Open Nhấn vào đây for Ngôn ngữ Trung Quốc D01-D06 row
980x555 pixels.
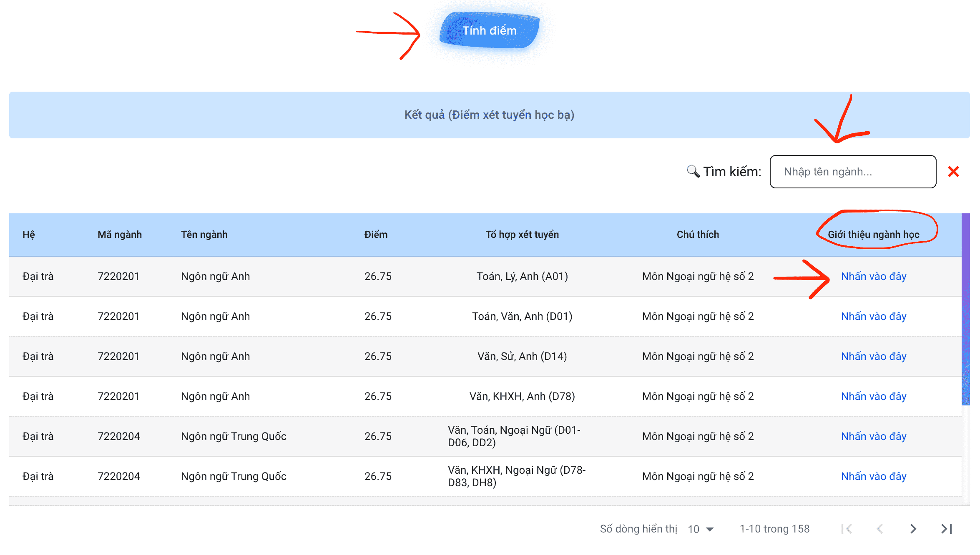874,436
